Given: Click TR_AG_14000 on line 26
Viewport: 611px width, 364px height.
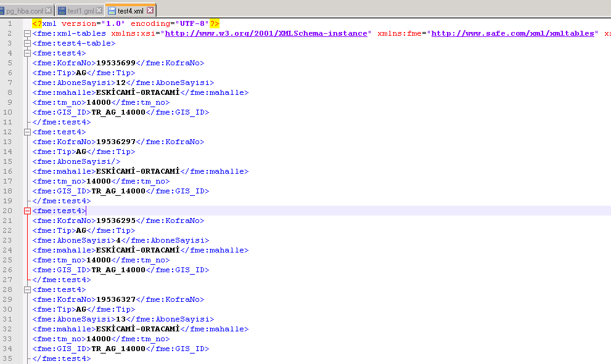Looking at the screenshot, I should tap(118, 270).
